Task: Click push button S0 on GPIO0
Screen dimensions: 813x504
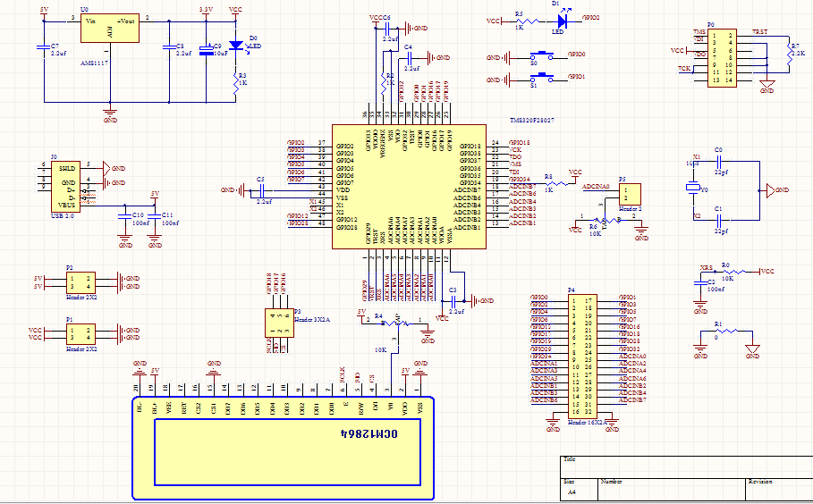Action: click(542, 55)
